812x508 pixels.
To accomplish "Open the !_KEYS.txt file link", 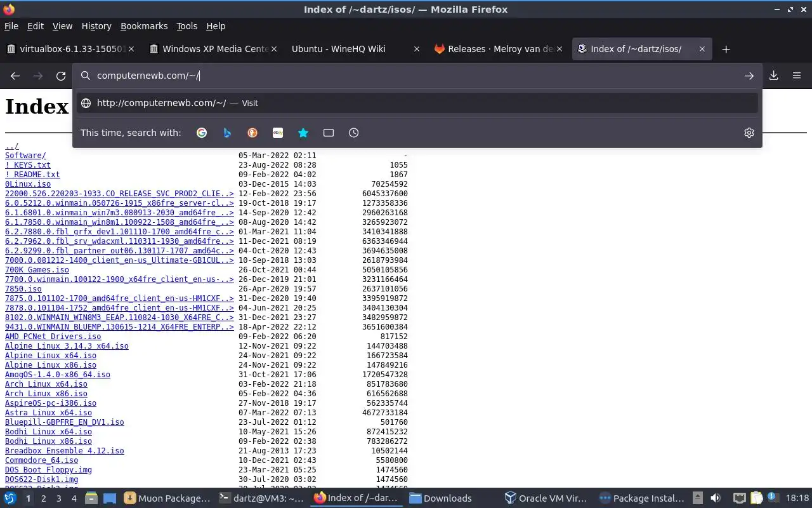I will [x=28, y=165].
